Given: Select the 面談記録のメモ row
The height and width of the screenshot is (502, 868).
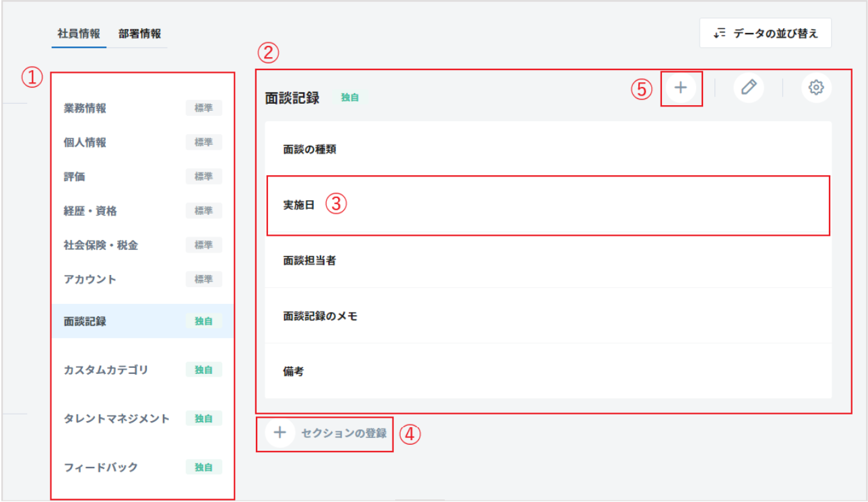Looking at the screenshot, I should tap(547, 315).
